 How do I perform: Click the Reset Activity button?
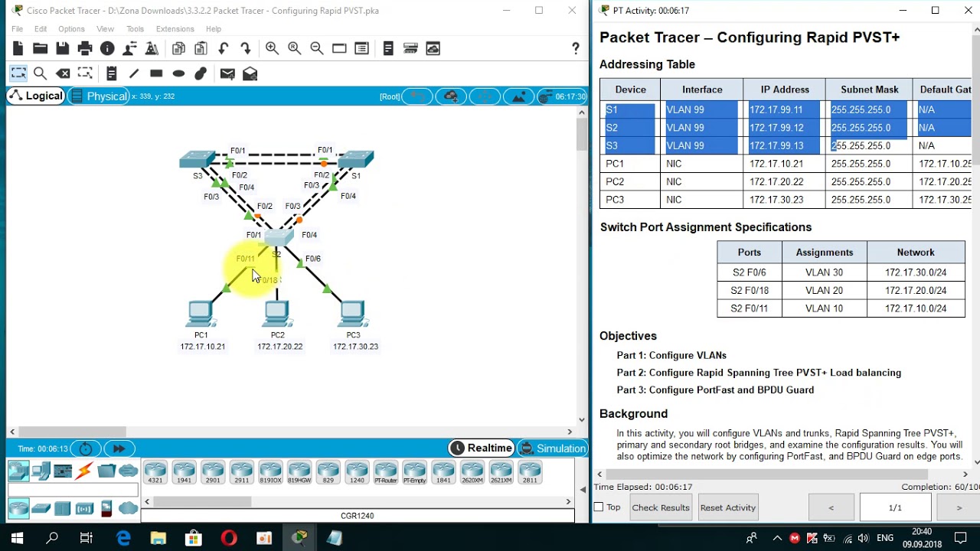click(x=728, y=507)
